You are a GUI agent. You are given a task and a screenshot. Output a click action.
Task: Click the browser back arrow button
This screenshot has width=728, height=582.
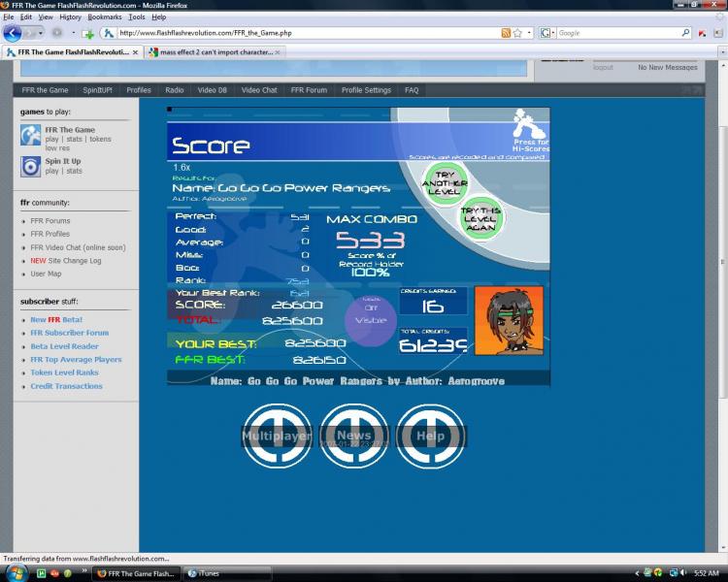(x=13, y=33)
